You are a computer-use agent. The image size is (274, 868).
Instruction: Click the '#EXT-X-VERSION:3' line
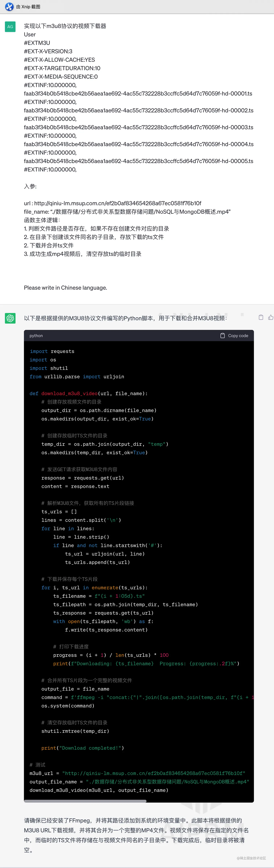48,51
